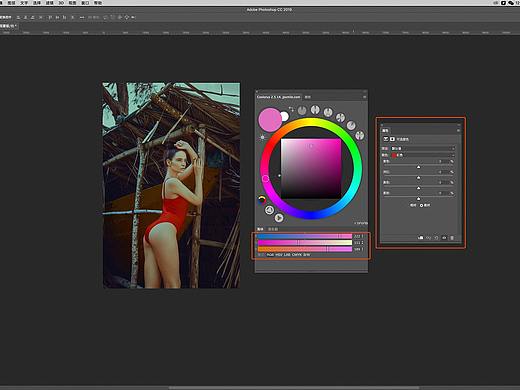This screenshot has width=520, height=390.
Task: Open the 预设 preset dropdown in Properties
Action: [422, 148]
